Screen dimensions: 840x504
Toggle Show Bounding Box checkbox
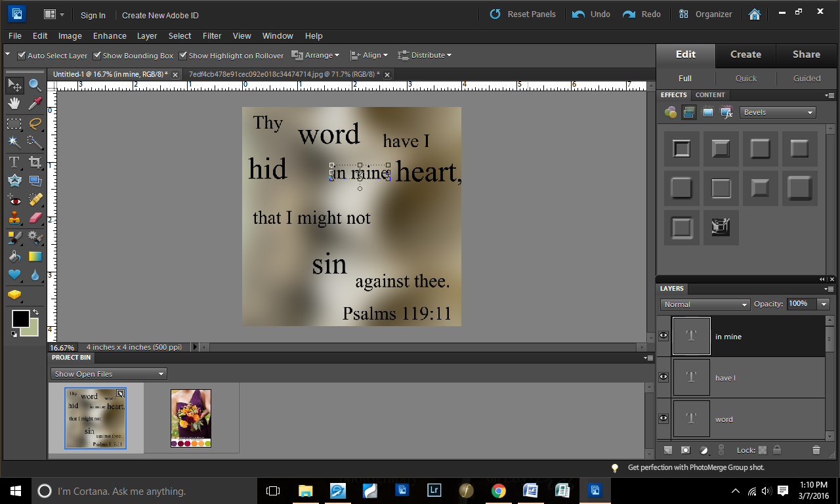pyautogui.click(x=97, y=56)
